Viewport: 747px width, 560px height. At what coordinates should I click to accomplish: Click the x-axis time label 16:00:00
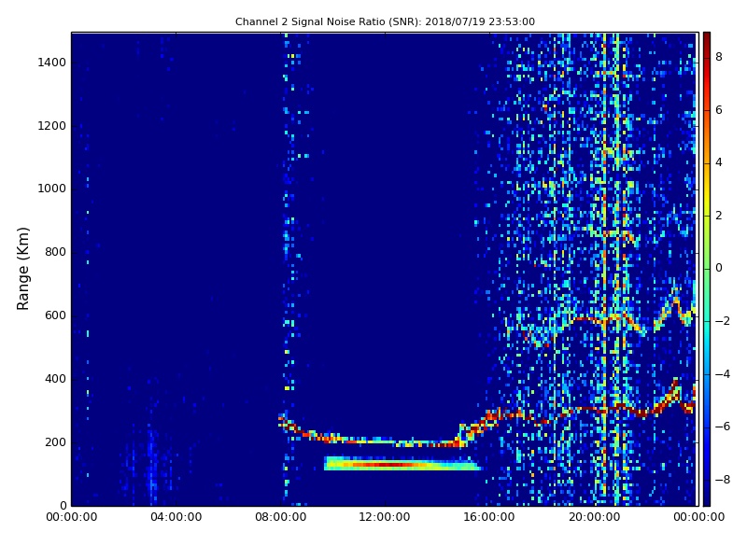click(489, 517)
